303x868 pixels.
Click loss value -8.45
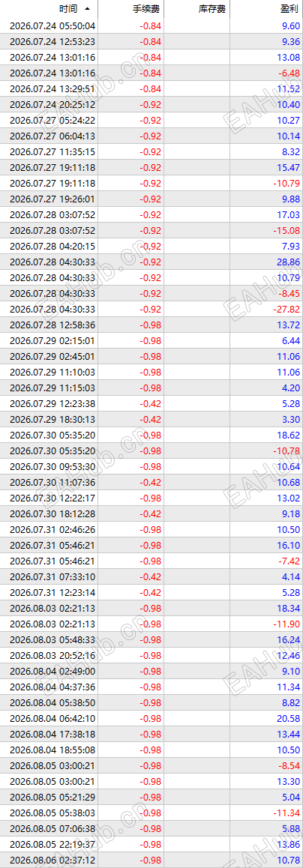(x=289, y=293)
